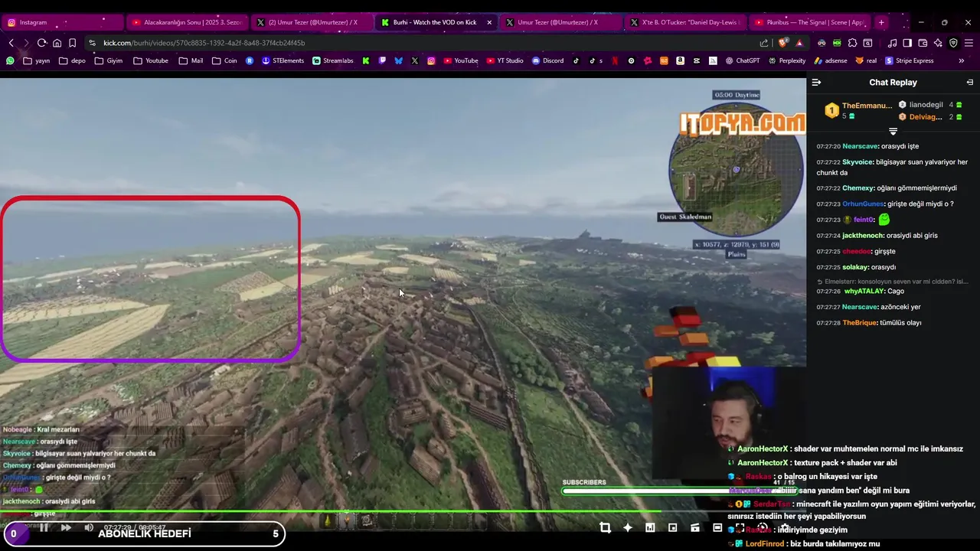Open the Twitch bookmark icon
Image resolution: width=980 pixels, height=551 pixels.
click(382, 60)
